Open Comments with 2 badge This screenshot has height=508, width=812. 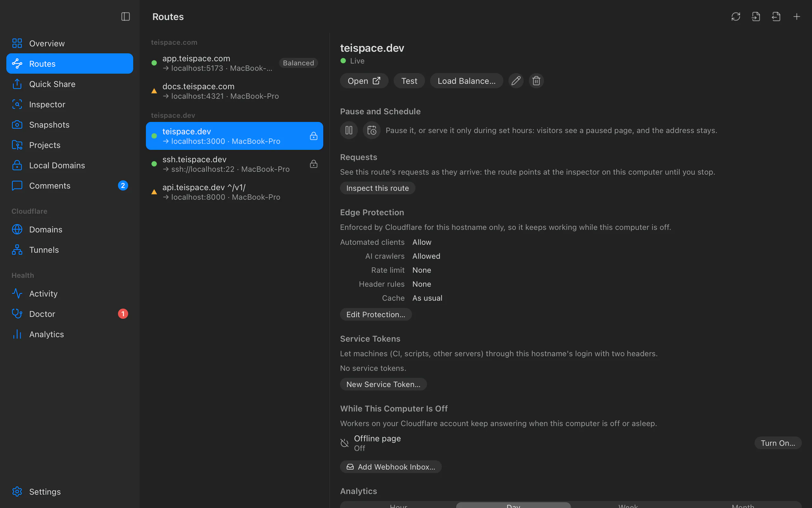tap(70, 185)
